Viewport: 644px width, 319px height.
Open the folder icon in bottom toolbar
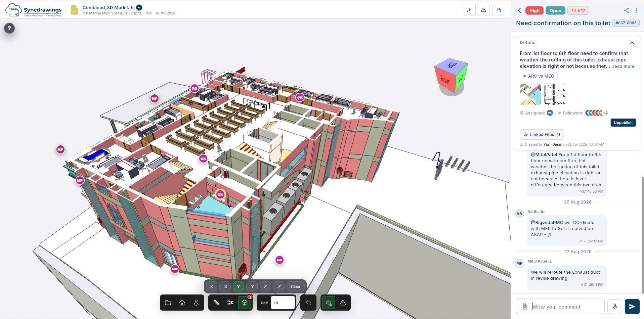pos(168,303)
